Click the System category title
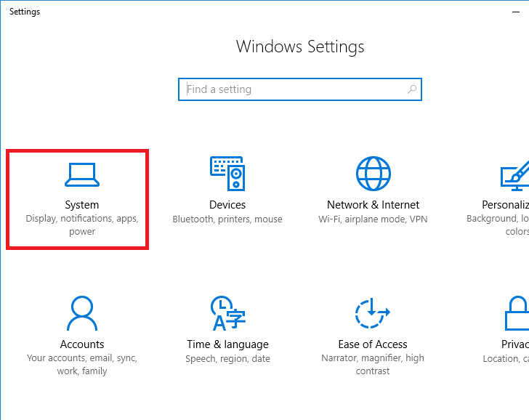Screen dimensions: 529x420 tap(82, 205)
